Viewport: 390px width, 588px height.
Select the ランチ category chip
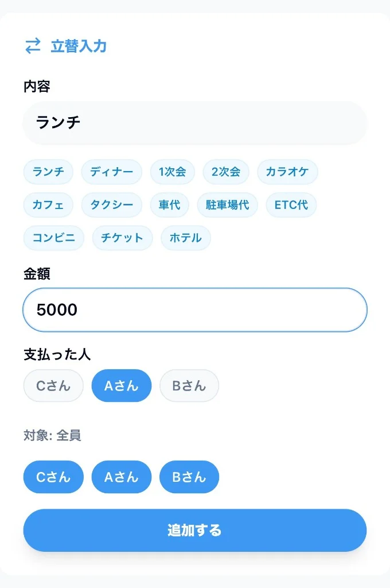point(48,172)
